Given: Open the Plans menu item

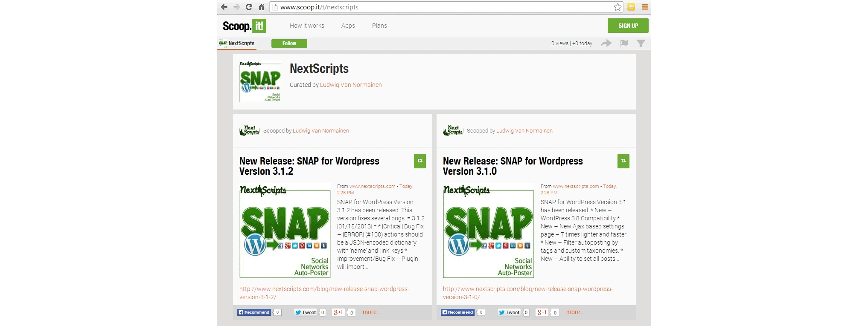Looking at the screenshot, I should 379,26.
